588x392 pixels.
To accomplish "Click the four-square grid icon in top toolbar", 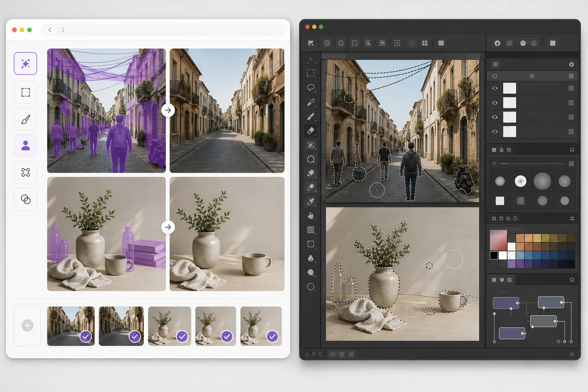I will [425, 43].
